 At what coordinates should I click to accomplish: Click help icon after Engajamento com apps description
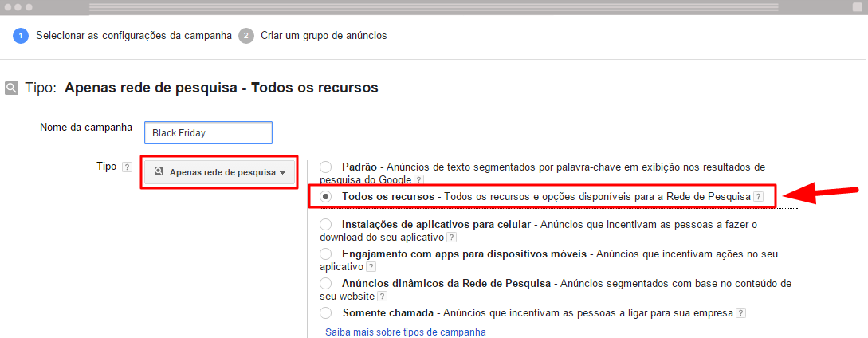click(x=371, y=267)
